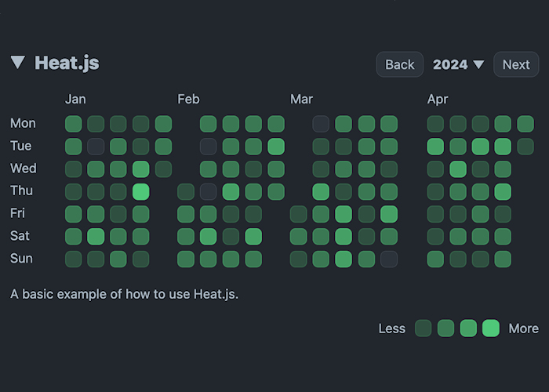Click the Heat.js title text

67,63
